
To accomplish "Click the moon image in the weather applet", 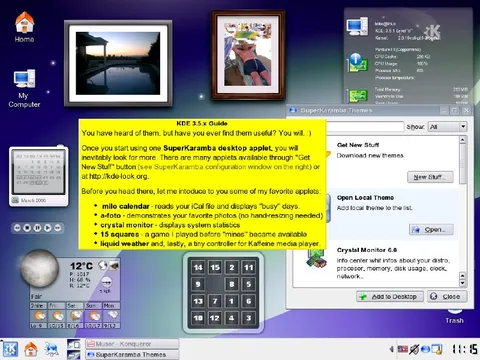I will [39, 269].
